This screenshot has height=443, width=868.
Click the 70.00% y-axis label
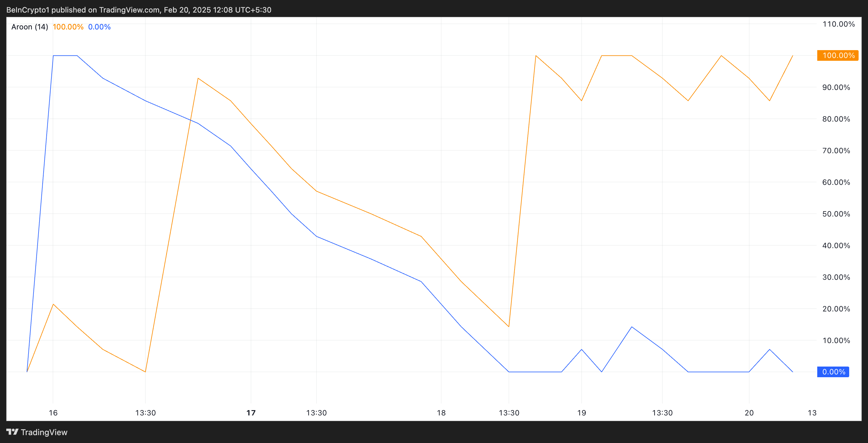click(x=836, y=151)
